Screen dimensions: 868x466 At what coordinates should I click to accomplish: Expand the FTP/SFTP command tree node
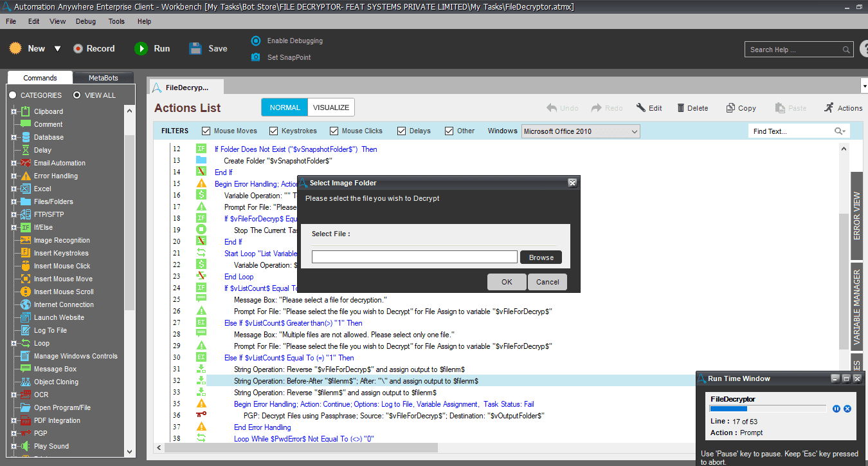pyautogui.click(x=14, y=214)
